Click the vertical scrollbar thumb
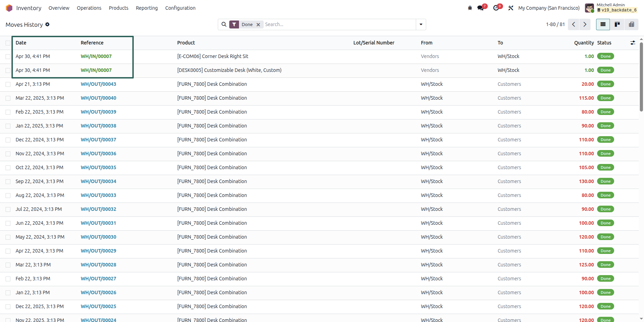 pos(641,76)
